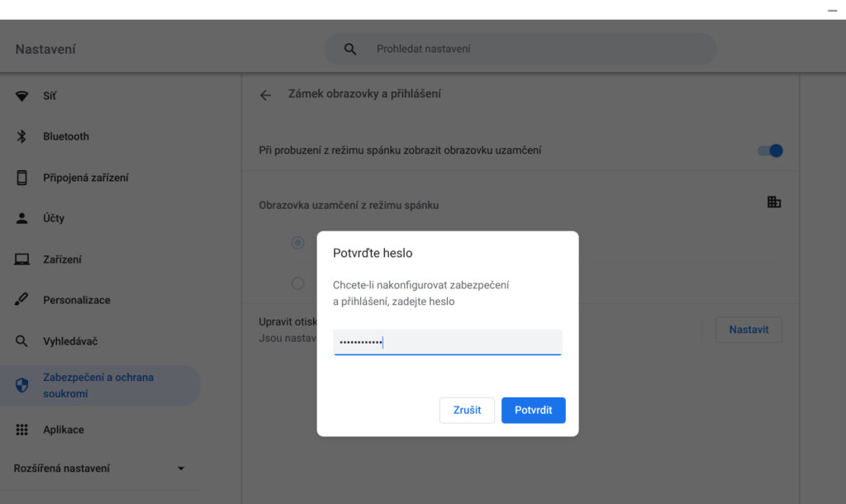Viewport: 846px width, 504px height.
Task: Click the Prohledat nastavení search box
Action: pos(520,49)
